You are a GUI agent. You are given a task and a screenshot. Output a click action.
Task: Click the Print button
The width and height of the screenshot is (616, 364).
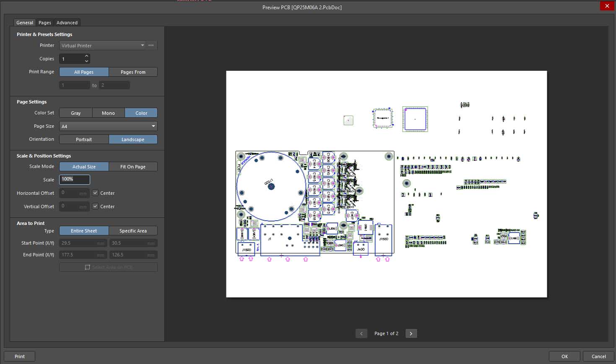click(x=20, y=356)
